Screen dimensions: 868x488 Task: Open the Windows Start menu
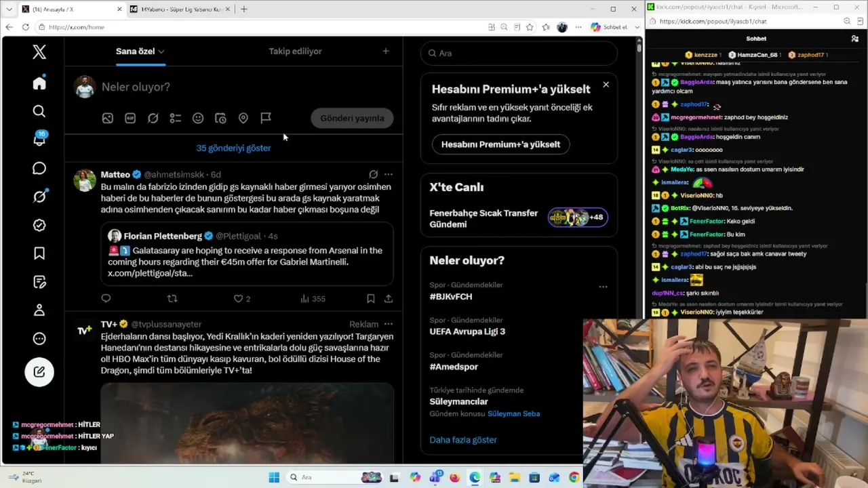tap(274, 477)
